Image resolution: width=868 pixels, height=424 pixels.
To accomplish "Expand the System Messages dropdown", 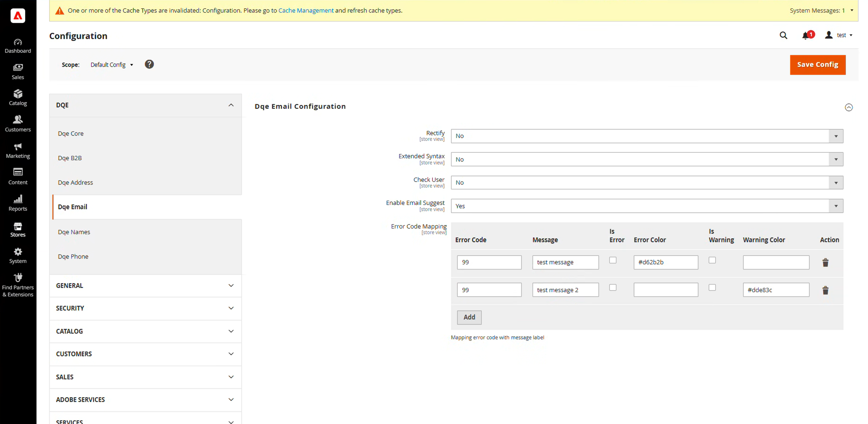I will (821, 10).
